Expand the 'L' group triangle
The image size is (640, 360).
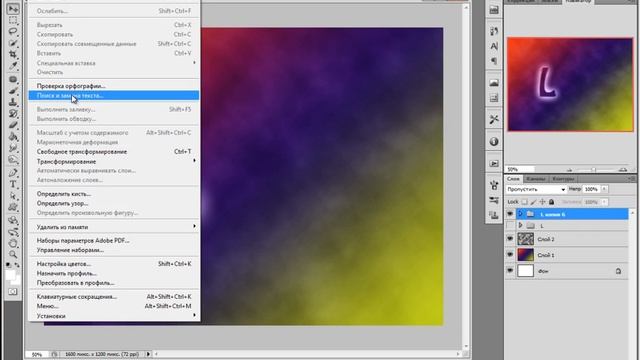[520, 226]
